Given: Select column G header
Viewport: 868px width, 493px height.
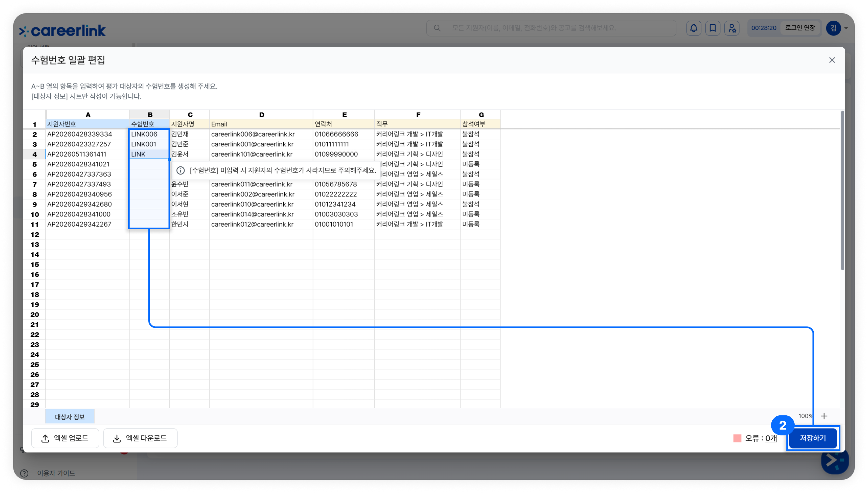Looking at the screenshot, I should [481, 115].
